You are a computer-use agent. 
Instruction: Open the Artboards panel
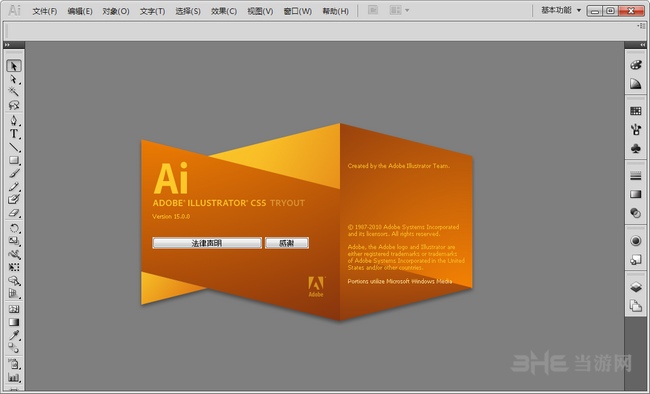[x=636, y=306]
